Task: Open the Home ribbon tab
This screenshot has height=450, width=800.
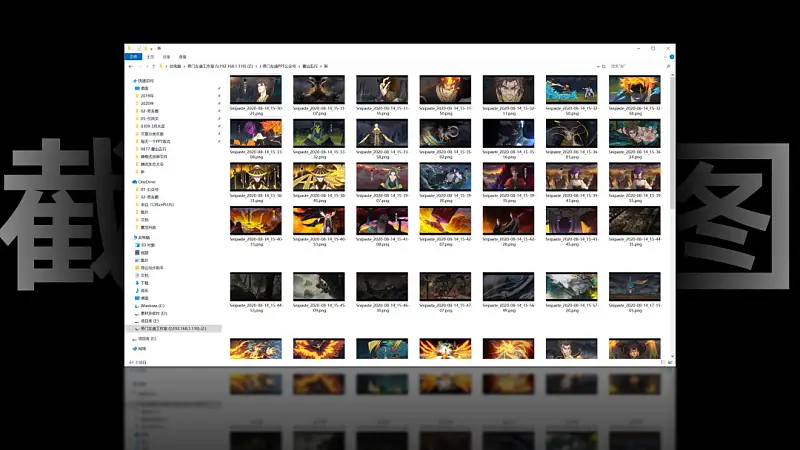Action: point(150,57)
